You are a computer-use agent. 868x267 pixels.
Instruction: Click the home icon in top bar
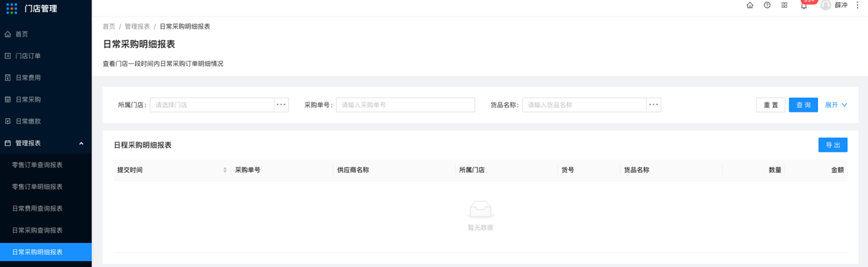tap(749, 5)
